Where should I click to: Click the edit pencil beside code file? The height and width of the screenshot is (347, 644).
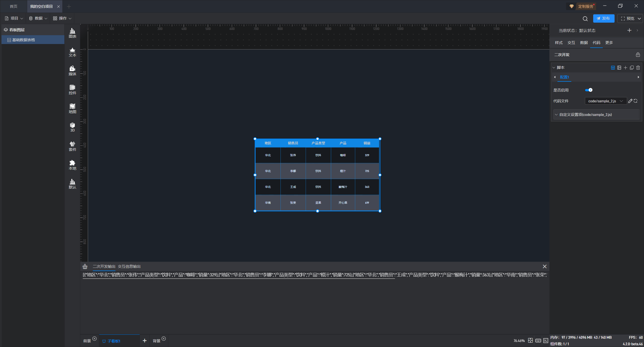point(630,101)
